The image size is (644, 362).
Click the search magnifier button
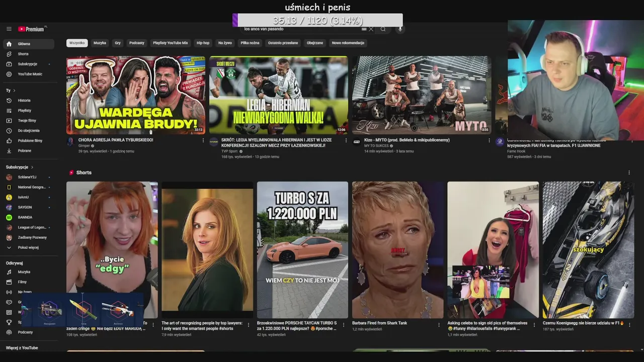point(383,29)
